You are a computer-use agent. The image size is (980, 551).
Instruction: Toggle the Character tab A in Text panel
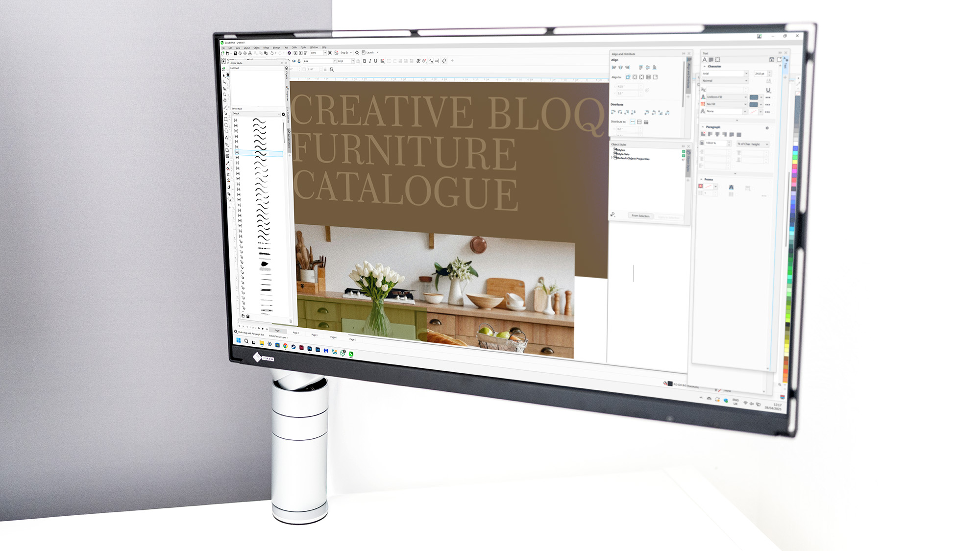(705, 60)
